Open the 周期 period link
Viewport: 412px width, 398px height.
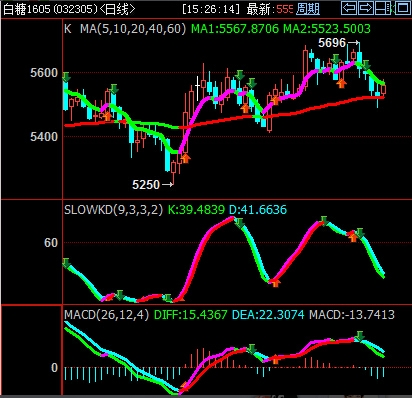click(308, 9)
